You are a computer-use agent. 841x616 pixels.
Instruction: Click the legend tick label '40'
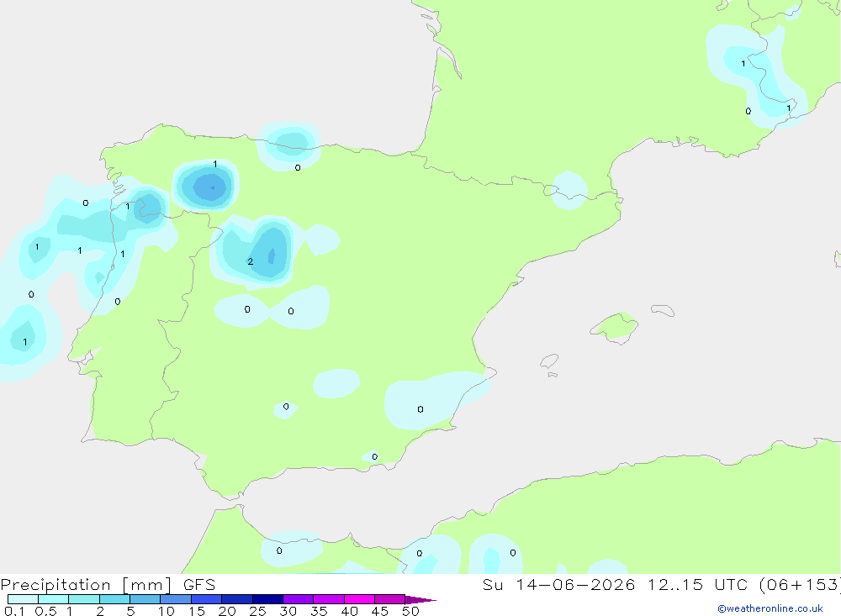350,611
